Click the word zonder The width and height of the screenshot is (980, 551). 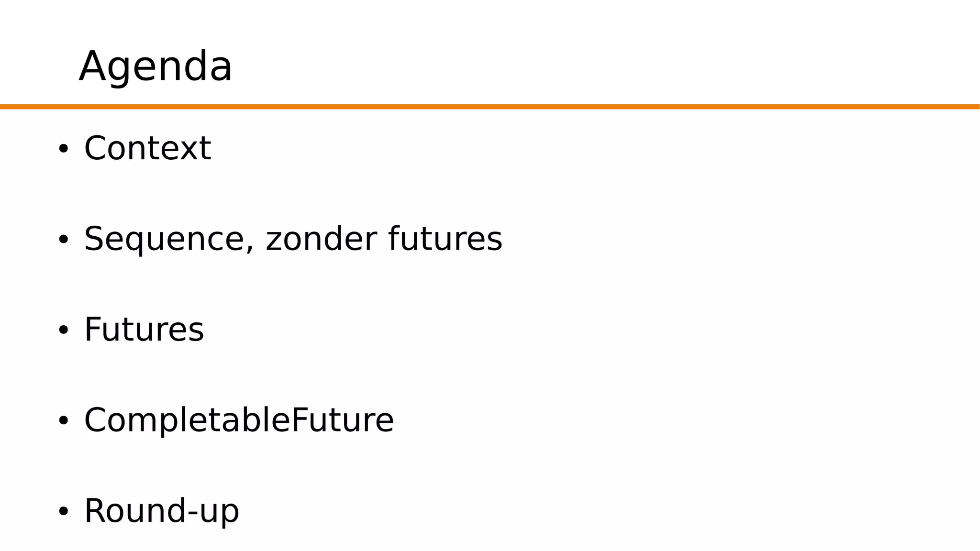[321, 239]
